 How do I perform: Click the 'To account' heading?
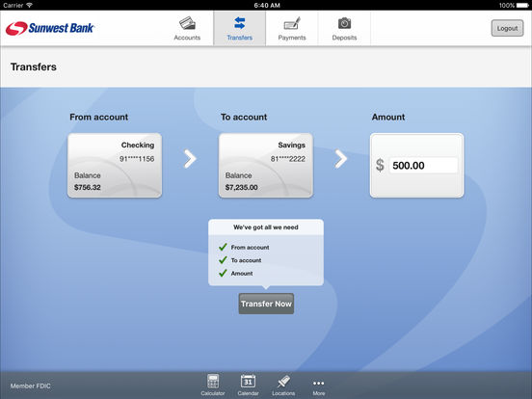[244, 117]
